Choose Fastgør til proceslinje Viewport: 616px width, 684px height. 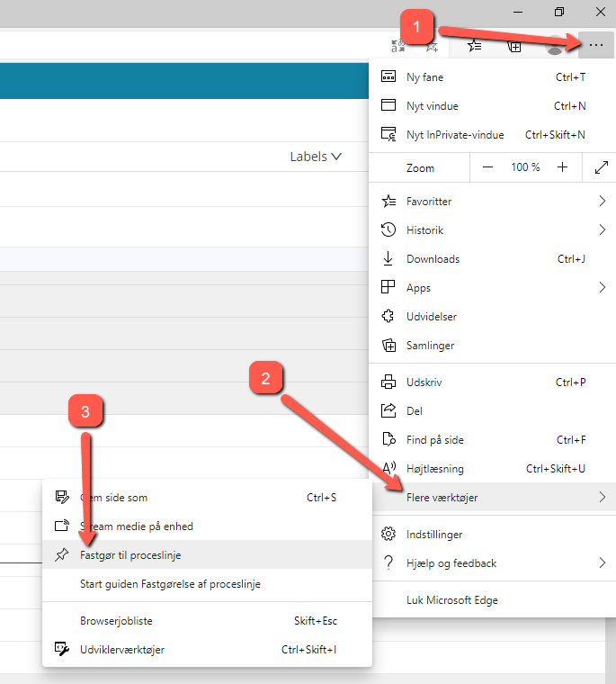[x=207, y=555]
